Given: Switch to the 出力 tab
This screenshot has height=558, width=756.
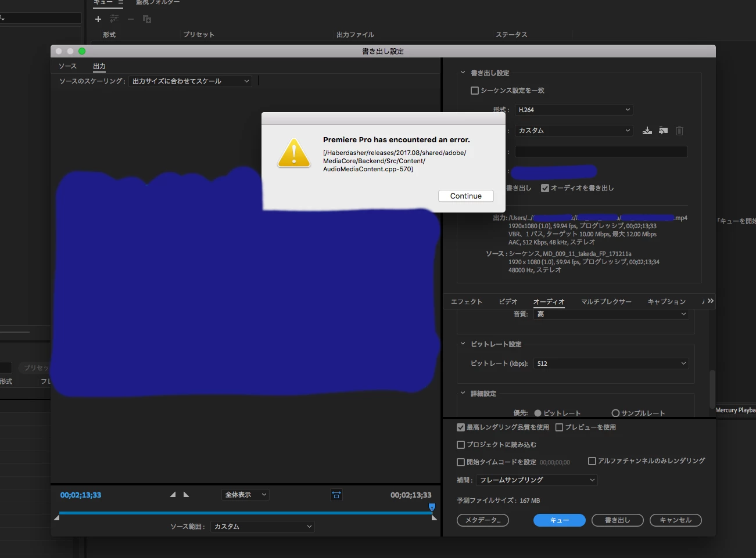Looking at the screenshot, I should tap(99, 66).
